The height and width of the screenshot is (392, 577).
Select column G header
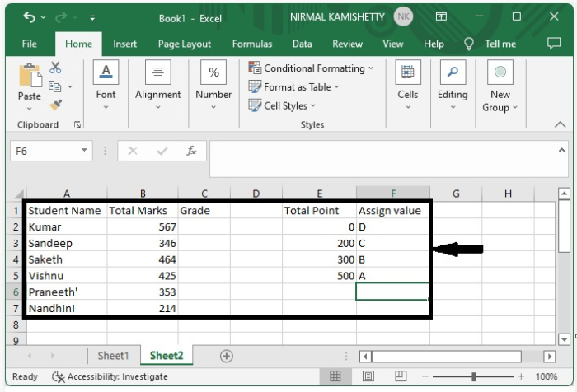coord(456,194)
